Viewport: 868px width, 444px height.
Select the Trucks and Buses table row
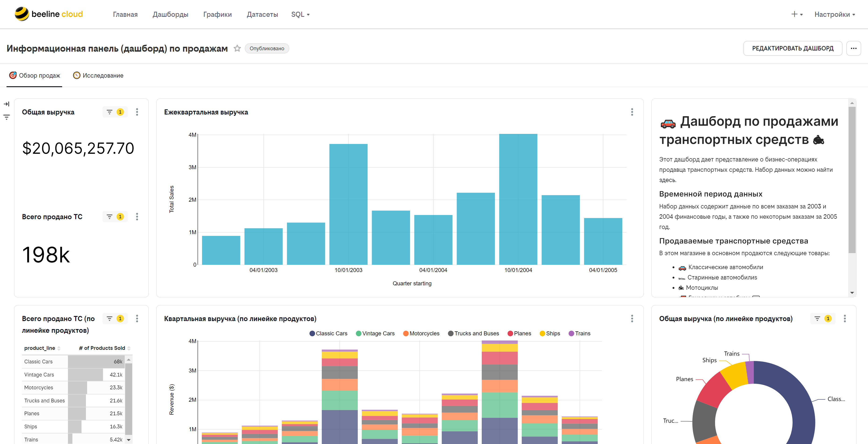(x=74, y=401)
